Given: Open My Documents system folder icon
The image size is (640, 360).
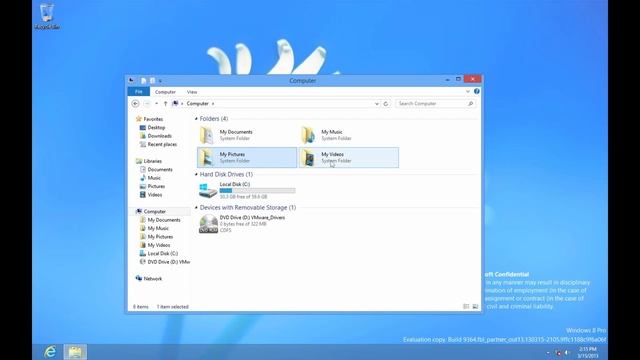Looking at the screenshot, I should (x=207, y=135).
